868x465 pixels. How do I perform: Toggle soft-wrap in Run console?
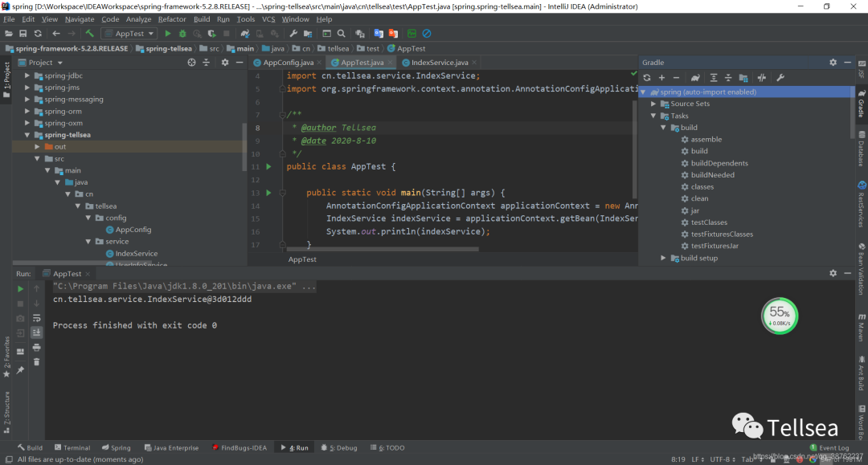pyautogui.click(x=36, y=318)
